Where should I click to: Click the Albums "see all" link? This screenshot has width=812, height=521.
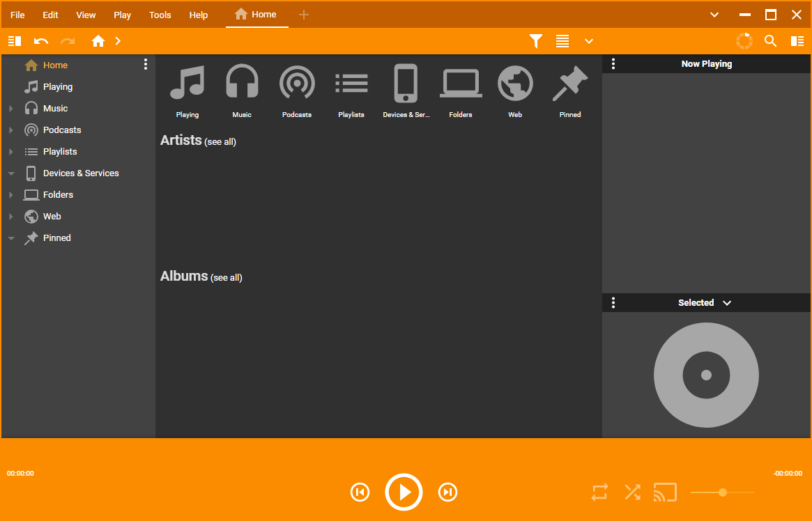pyautogui.click(x=227, y=278)
